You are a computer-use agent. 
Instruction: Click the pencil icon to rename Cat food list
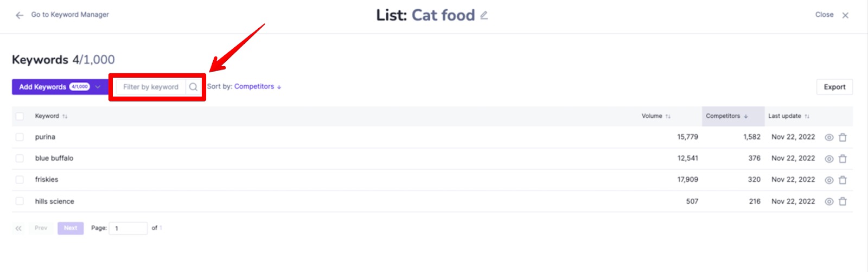(x=484, y=15)
